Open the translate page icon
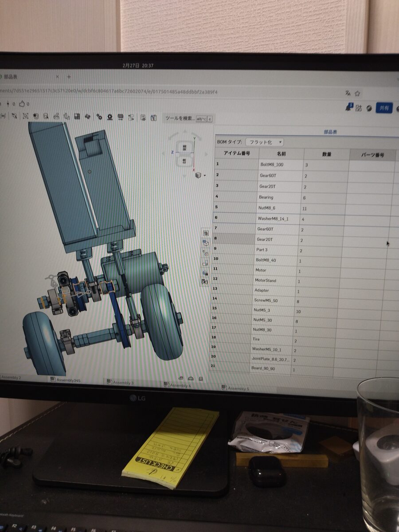The width and height of the screenshot is (399, 532). [x=348, y=93]
